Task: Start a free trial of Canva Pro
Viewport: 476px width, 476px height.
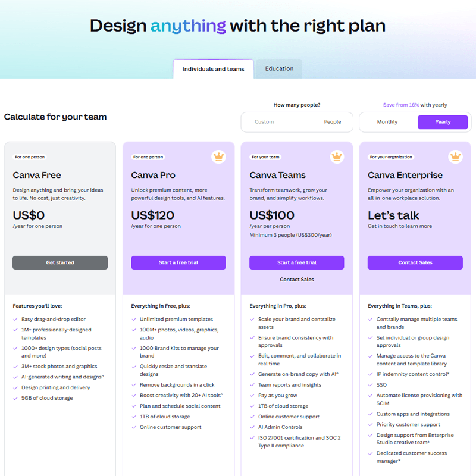Action: (178, 262)
